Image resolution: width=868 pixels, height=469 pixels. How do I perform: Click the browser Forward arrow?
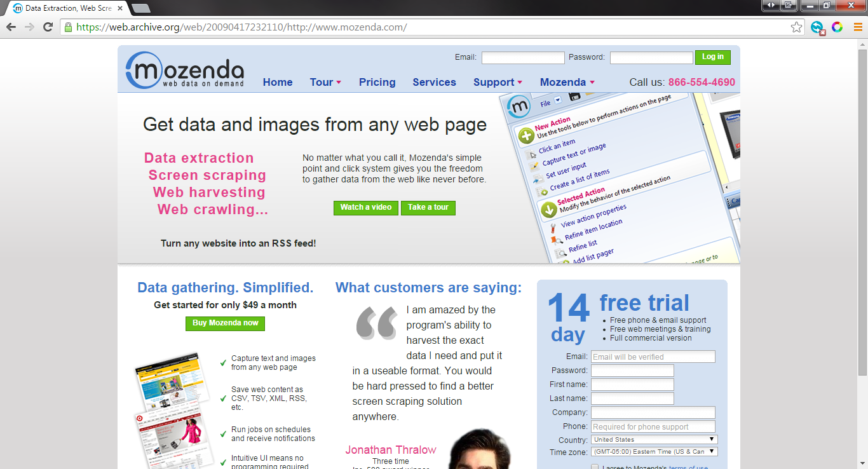click(x=29, y=27)
